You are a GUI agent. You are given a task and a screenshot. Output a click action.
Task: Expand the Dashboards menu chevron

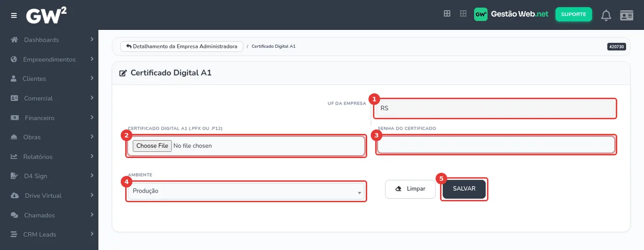click(x=92, y=39)
